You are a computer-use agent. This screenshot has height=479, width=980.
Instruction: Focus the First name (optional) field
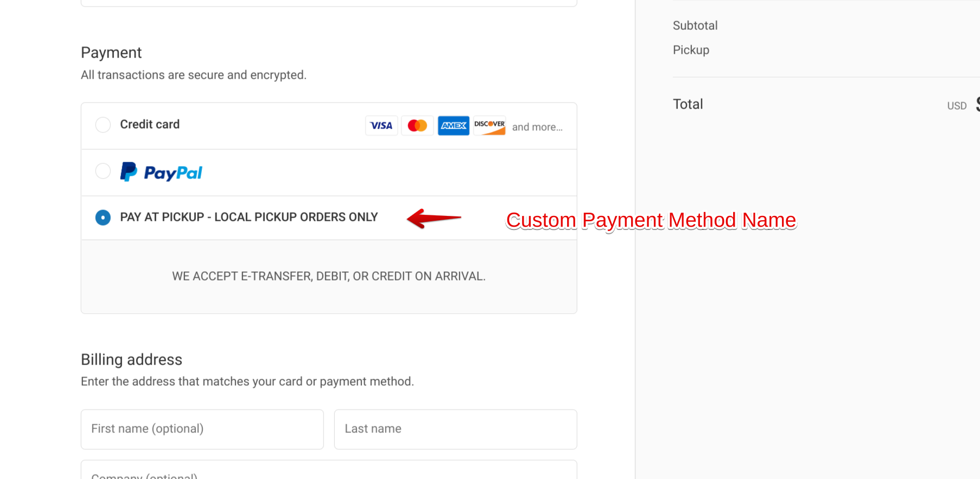[x=202, y=429]
